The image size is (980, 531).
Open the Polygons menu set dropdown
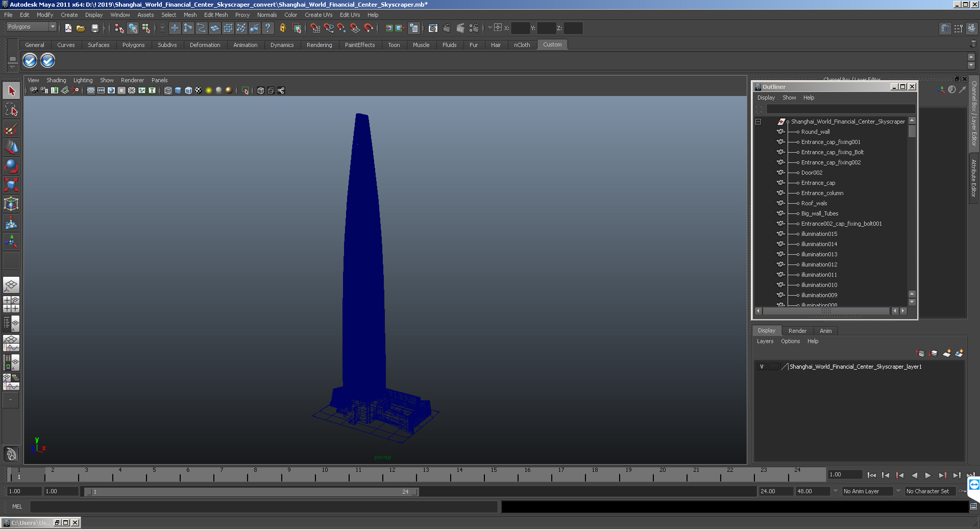pos(31,27)
